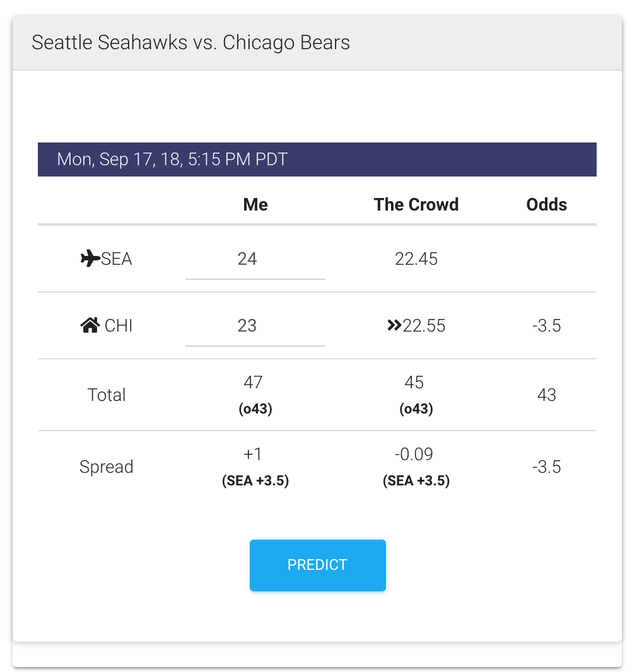The width and height of the screenshot is (637, 672).
Task: Focus the SEA score input field
Action: [255, 259]
